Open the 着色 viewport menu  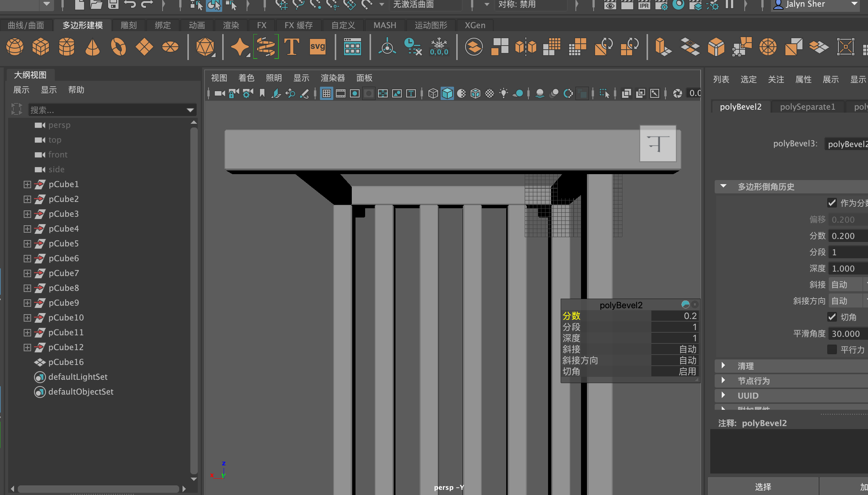click(x=246, y=78)
